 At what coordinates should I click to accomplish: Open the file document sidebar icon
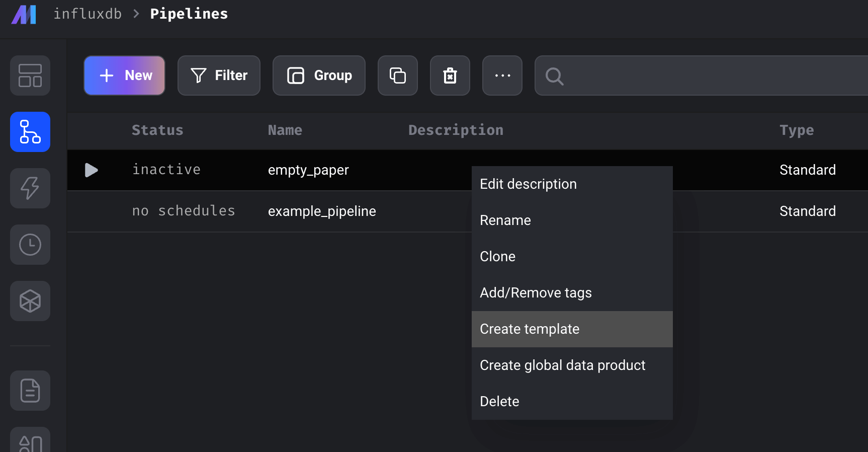click(30, 391)
